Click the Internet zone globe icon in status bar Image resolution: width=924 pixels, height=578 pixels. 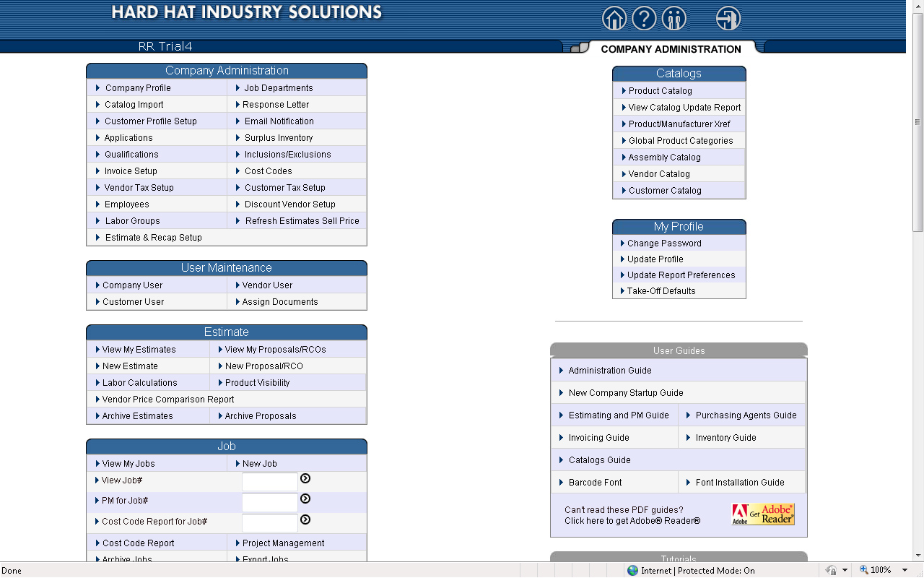pos(632,570)
